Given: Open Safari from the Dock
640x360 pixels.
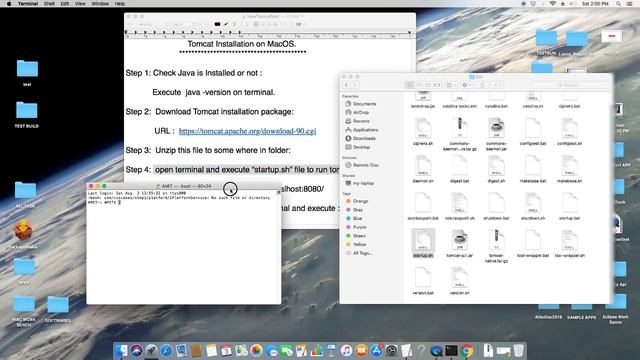Looking at the screenshot, I should coord(167,351).
